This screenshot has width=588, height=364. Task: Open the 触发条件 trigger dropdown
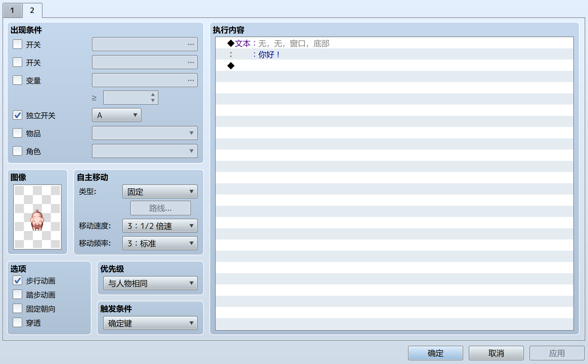[x=150, y=323]
